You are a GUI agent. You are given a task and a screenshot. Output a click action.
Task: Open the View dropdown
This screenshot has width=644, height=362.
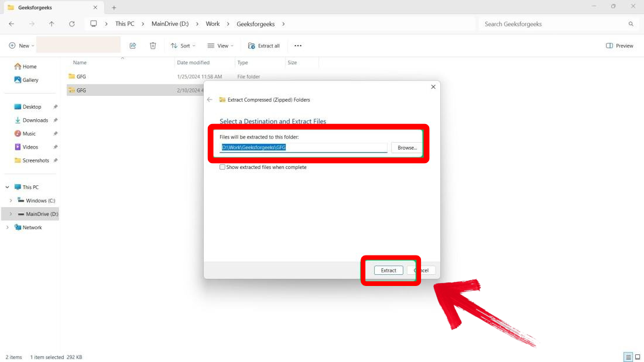point(221,46)
